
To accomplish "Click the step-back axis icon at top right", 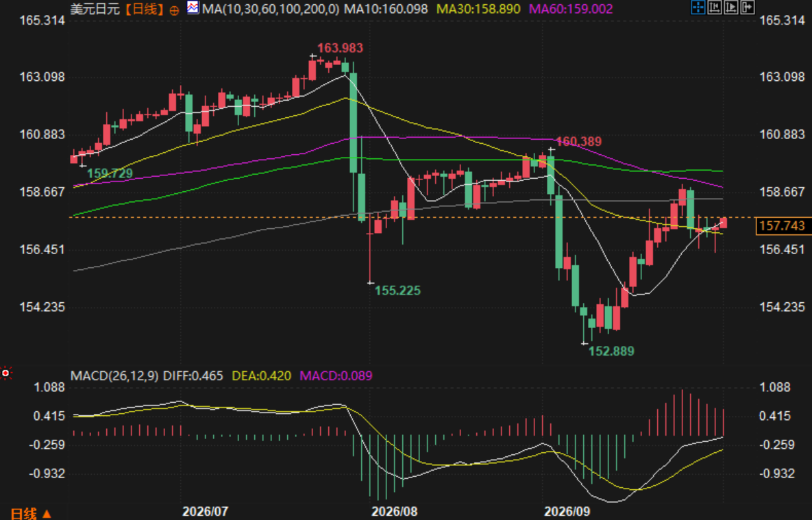I will [715, 8].
